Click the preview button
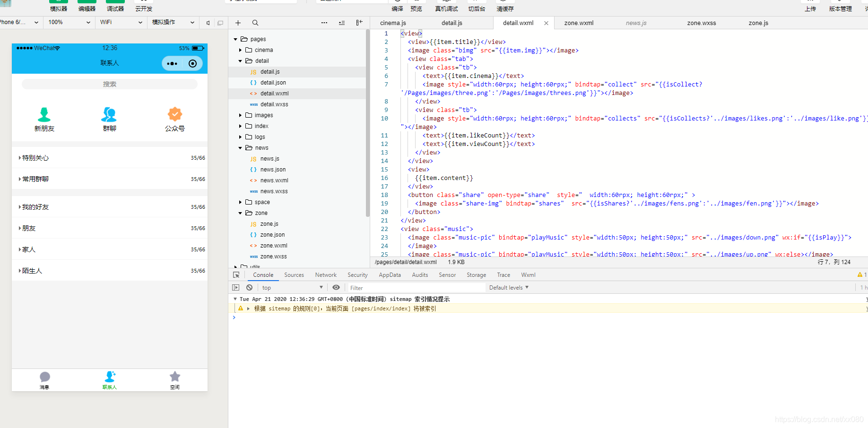Screen dimensions: 868x428 pos(416,6)
